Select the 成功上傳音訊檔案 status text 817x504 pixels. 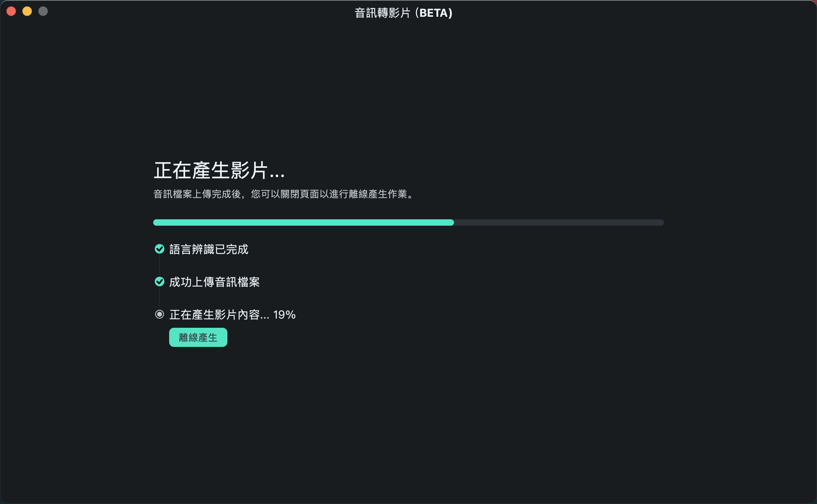tap(215, 282)
